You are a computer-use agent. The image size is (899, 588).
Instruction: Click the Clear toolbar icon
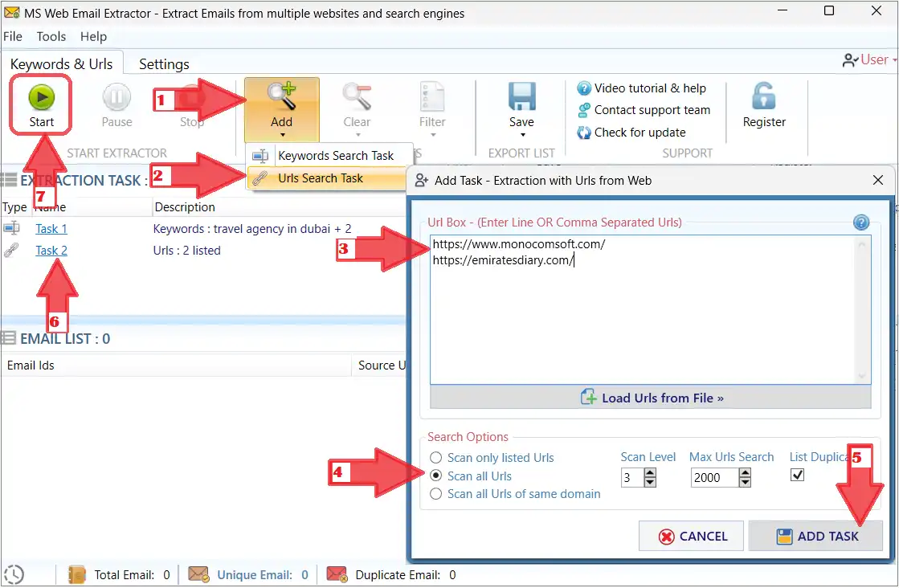click(x=357, y=96)
